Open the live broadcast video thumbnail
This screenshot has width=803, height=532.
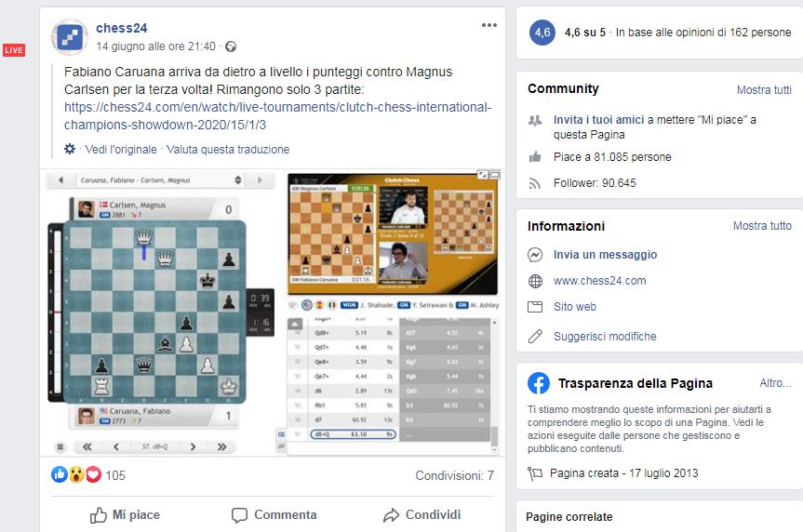[393, 234]
